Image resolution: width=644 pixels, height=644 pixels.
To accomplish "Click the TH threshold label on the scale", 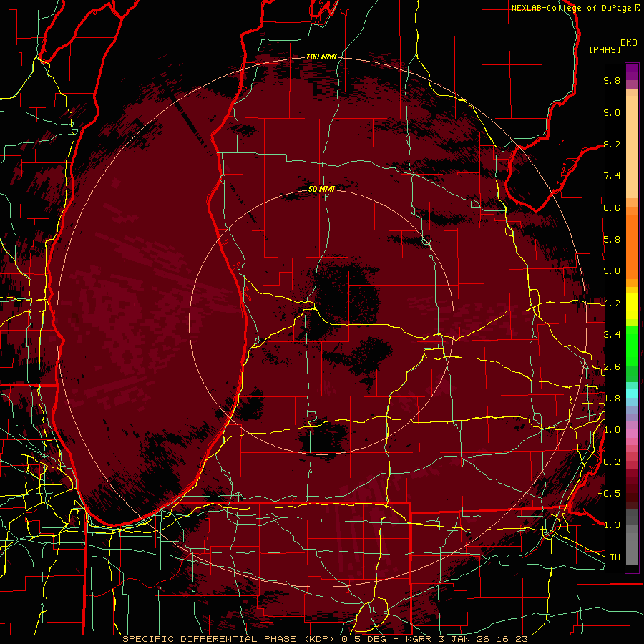I will coord(615,557).
